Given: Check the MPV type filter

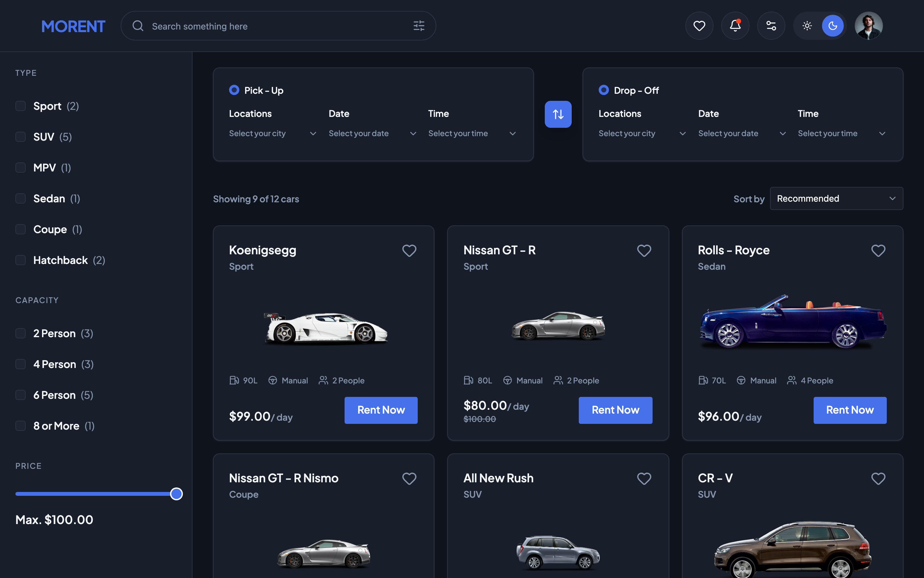Looking at the screenshot, I should pos(21,167).
